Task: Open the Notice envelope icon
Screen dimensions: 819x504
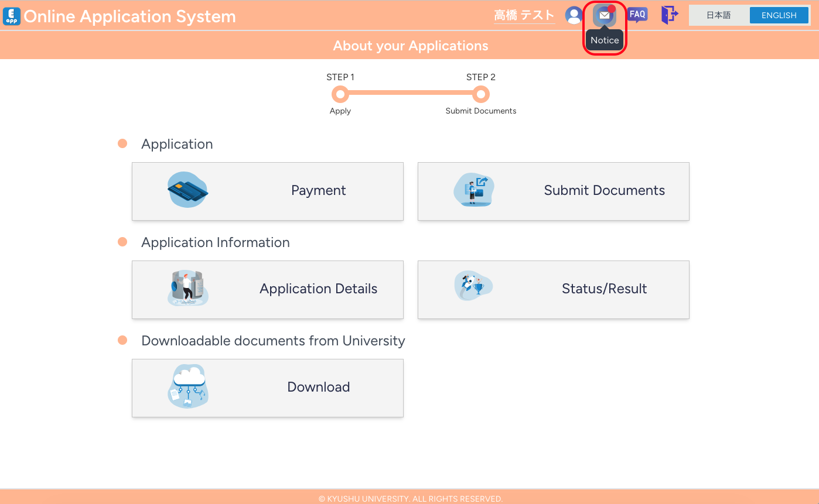Action: tap(604, 15)
